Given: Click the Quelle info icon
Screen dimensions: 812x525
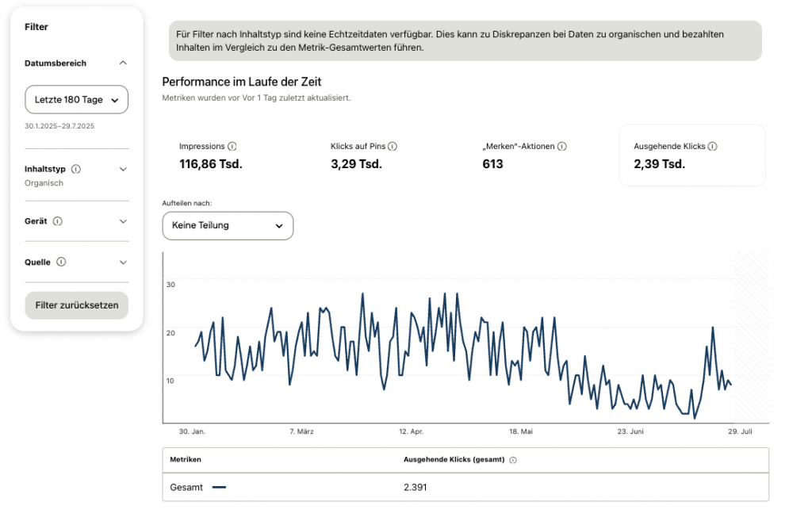Looking at the screenshot, I should pyautogui.click(x=61, y=262).
